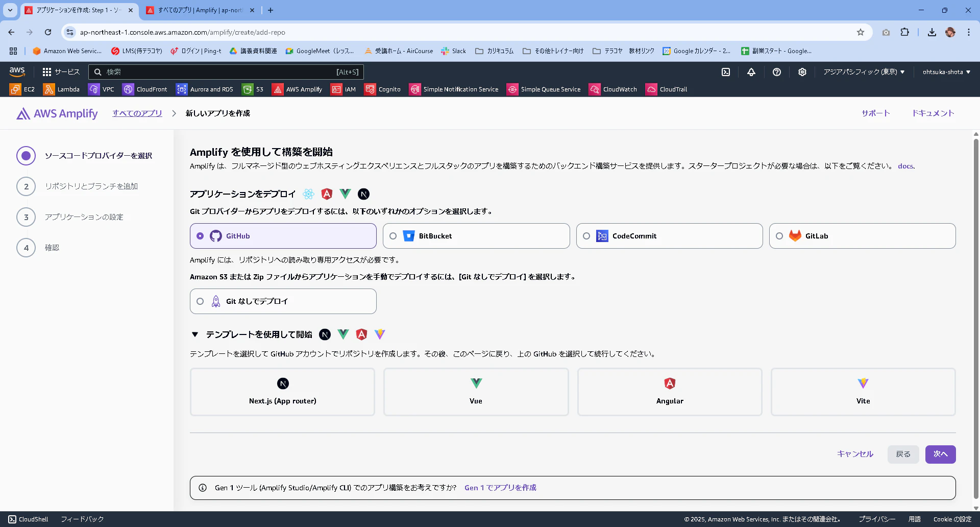
Task: Collapse the テンプレートを使用して開始 section
Action: coord(194,334)
